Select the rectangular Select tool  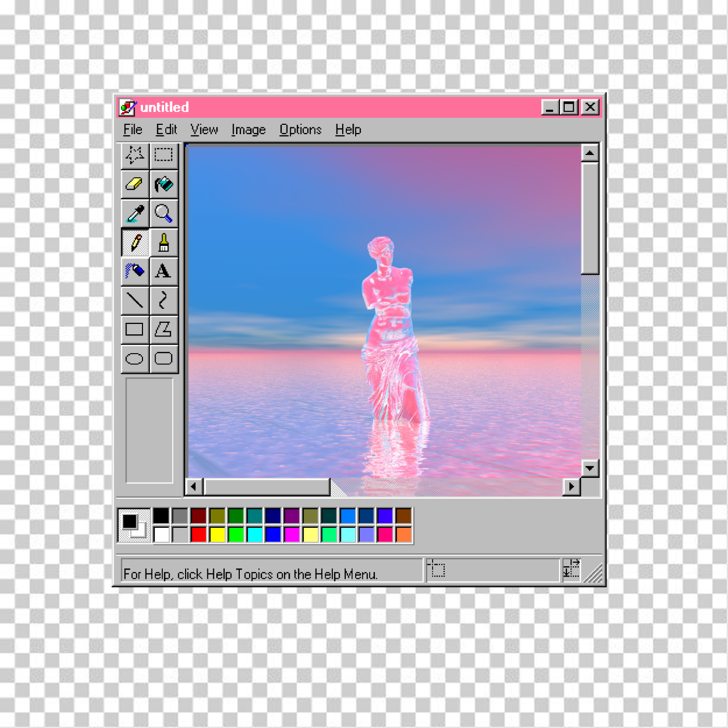164,155
